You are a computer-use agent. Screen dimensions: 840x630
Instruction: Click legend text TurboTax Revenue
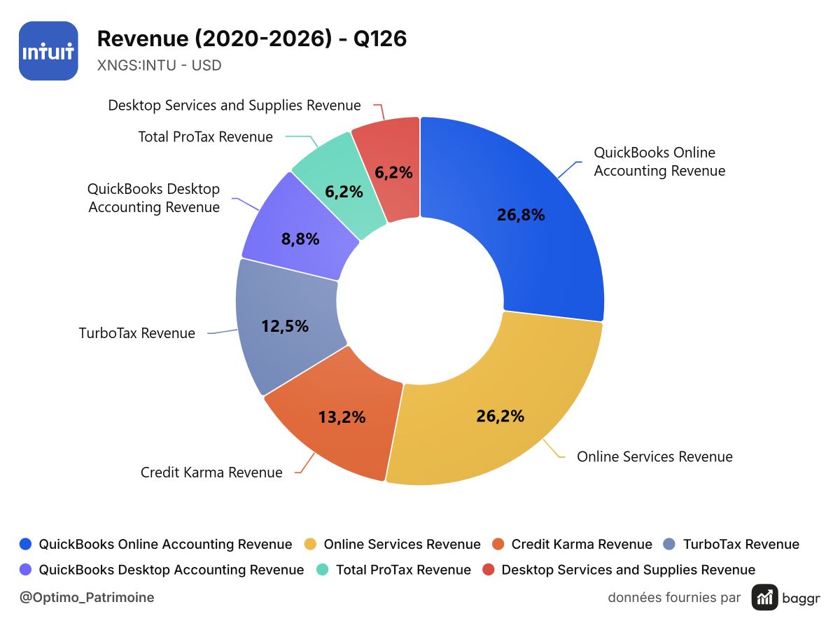[741, 545]
